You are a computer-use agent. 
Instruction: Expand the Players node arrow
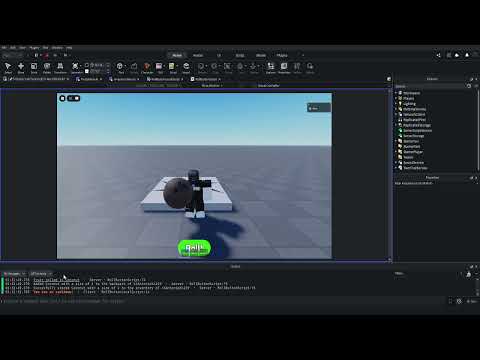tap(396, 98)
